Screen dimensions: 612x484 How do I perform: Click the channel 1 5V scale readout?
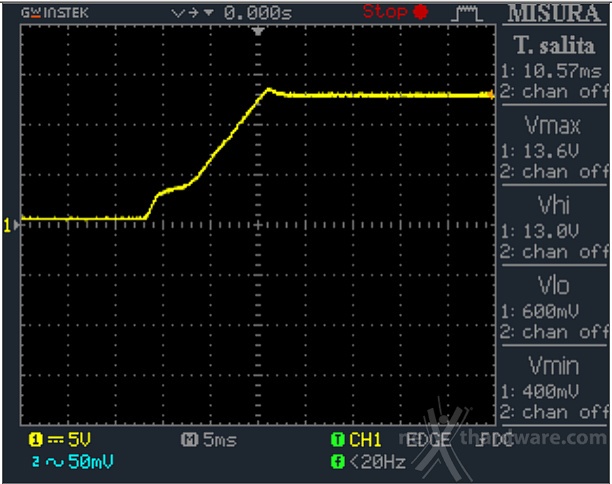point(79,440)
